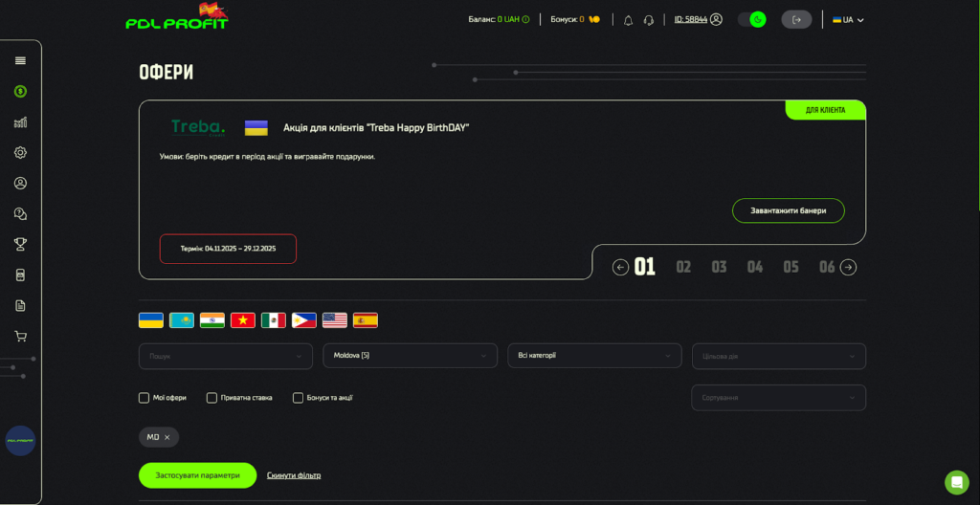Click the shopping cart icon in the sidebar
980x505 pixels.
tap(20, 336)
